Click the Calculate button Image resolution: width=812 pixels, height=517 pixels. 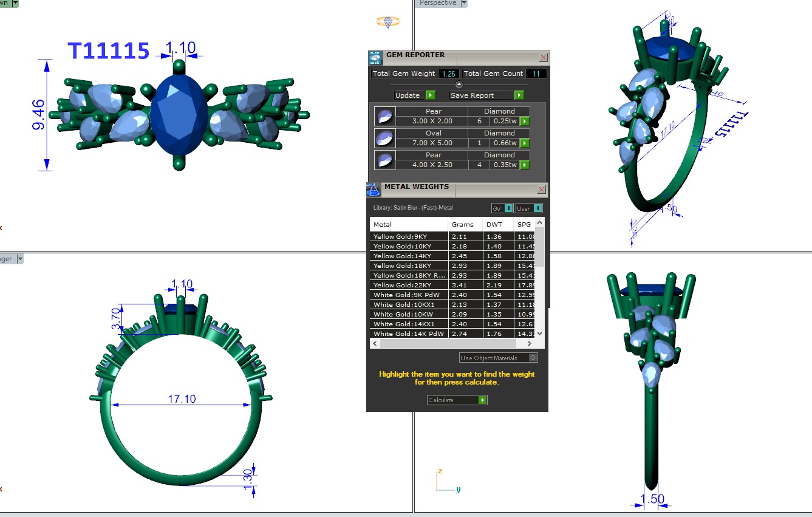tap(457, 400)
